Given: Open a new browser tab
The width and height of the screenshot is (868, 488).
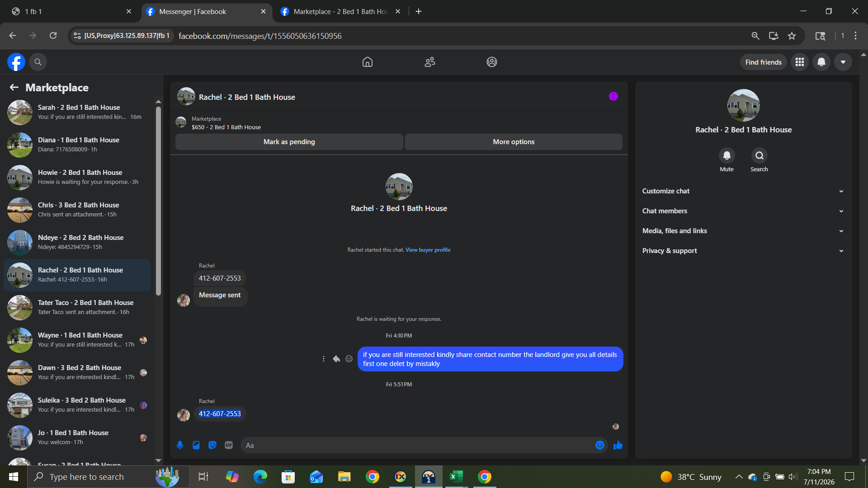Looking at the screenshot, I should point(419,11).
